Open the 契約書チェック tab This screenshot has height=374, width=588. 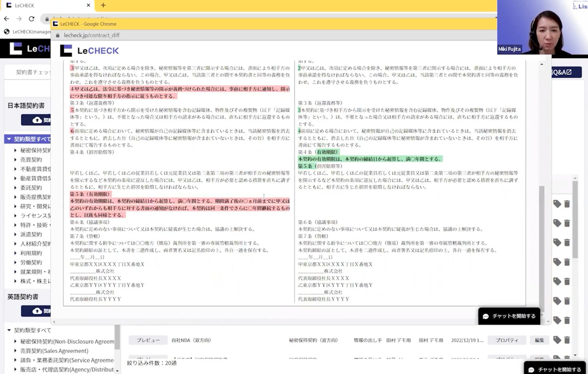pos(33,73)
